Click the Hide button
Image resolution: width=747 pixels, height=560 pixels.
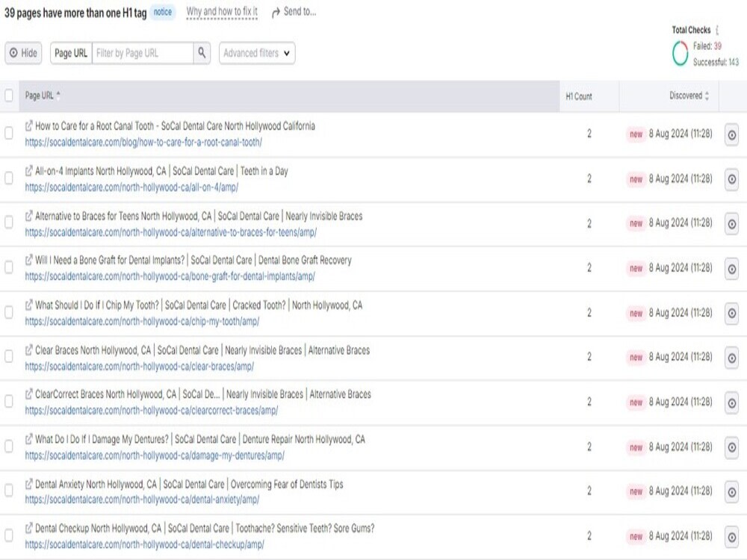pos(23,53)
